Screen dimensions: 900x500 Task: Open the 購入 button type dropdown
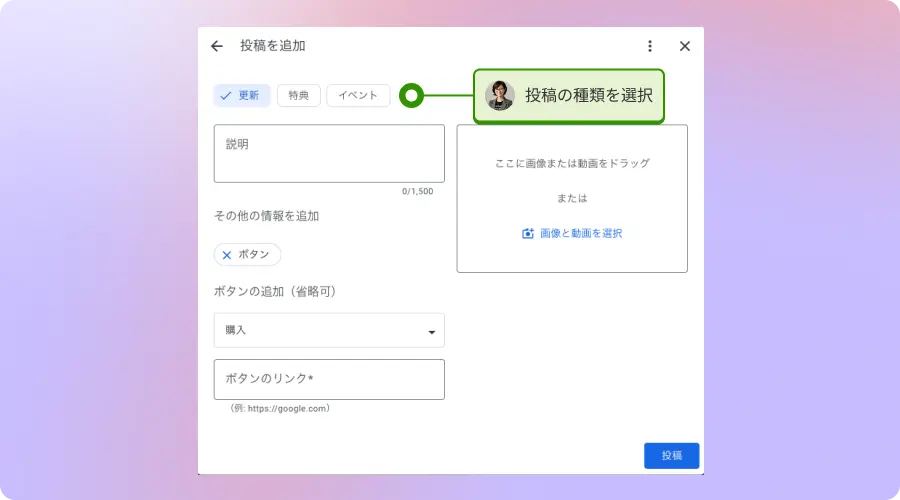click(329, 330)
